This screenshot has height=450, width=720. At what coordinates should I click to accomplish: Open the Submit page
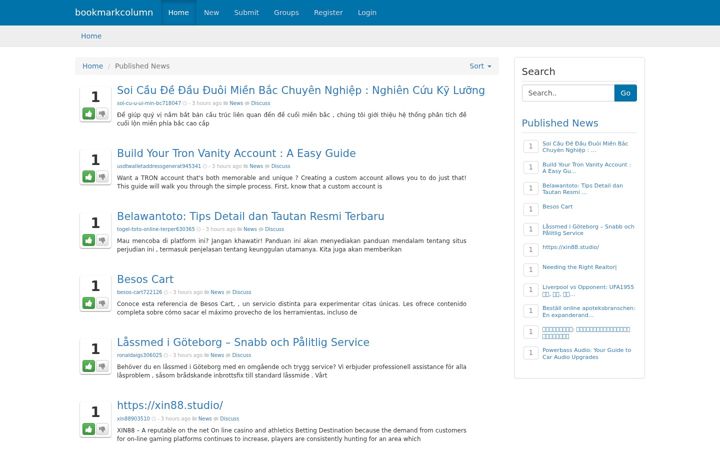coord(246,12)
